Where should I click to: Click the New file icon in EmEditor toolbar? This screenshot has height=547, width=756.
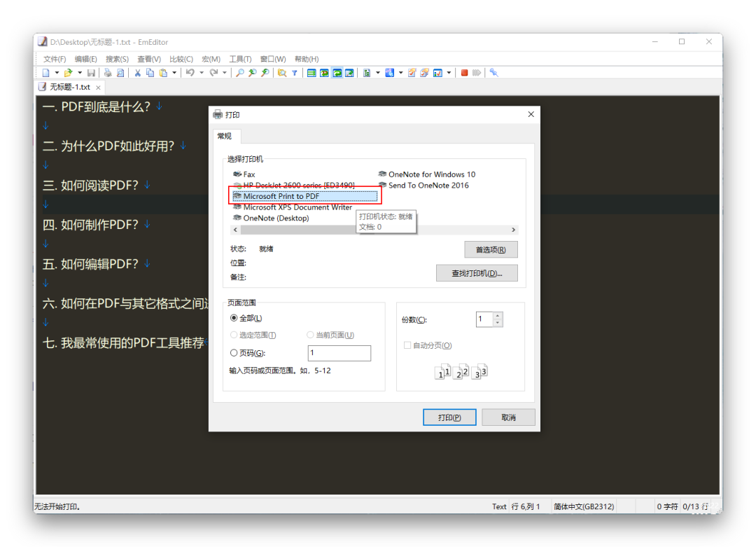[45, 73]
